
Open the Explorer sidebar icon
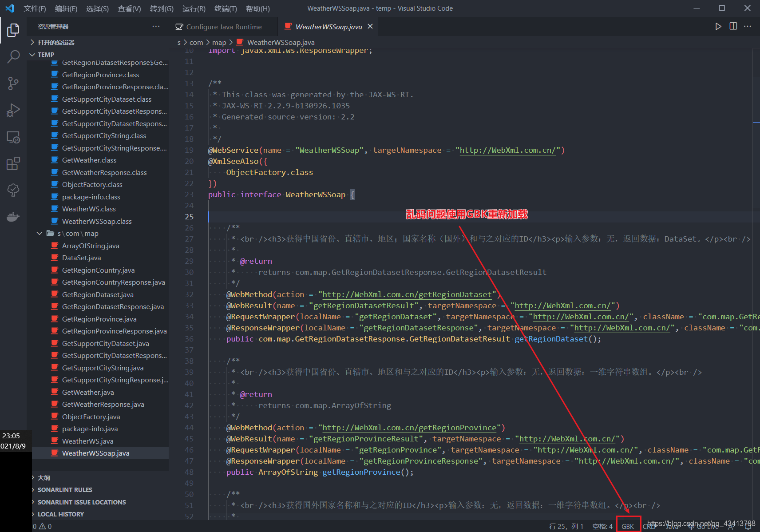pos(13,30)
